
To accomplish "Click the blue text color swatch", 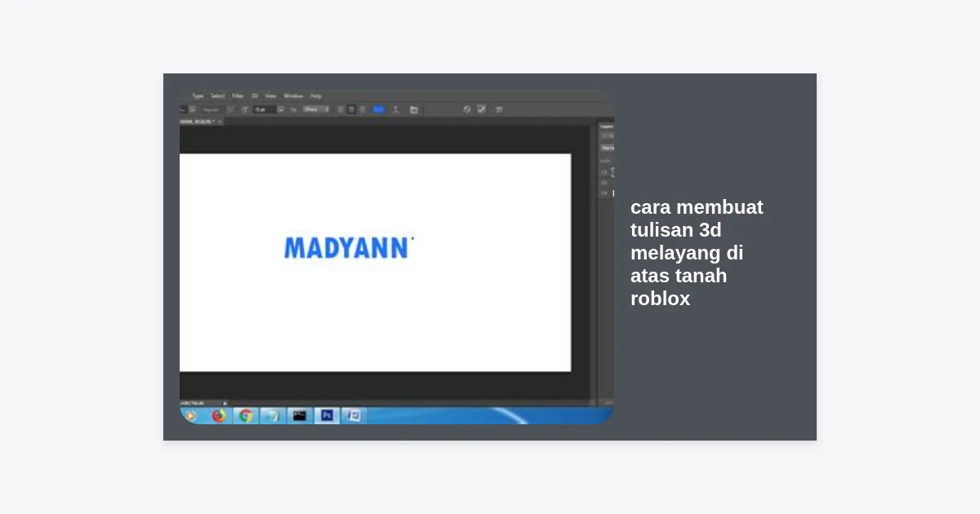I will point(379,109).
